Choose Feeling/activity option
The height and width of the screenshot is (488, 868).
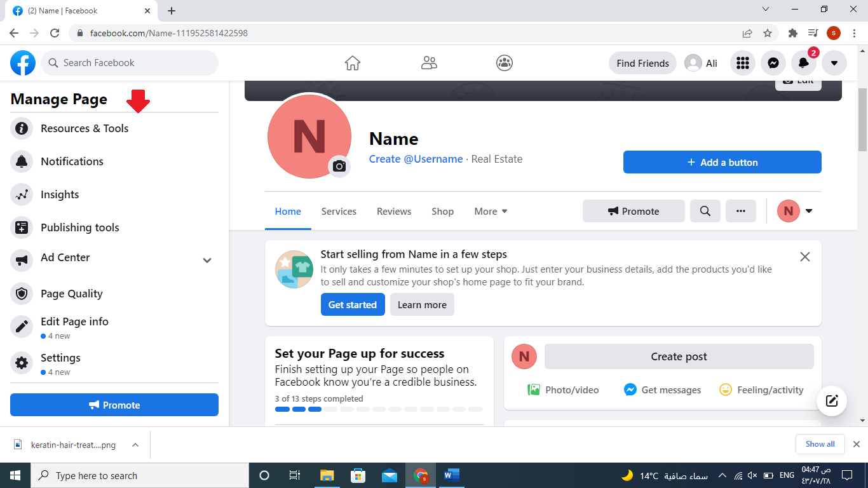click(x=761, y=390)
